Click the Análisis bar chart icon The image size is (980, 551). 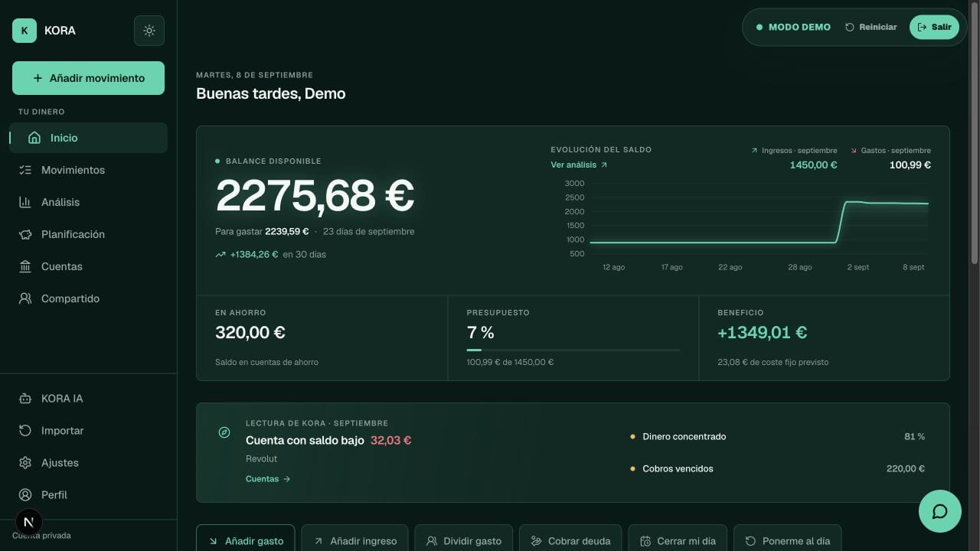pyautogui.click(x=25, y=202)
